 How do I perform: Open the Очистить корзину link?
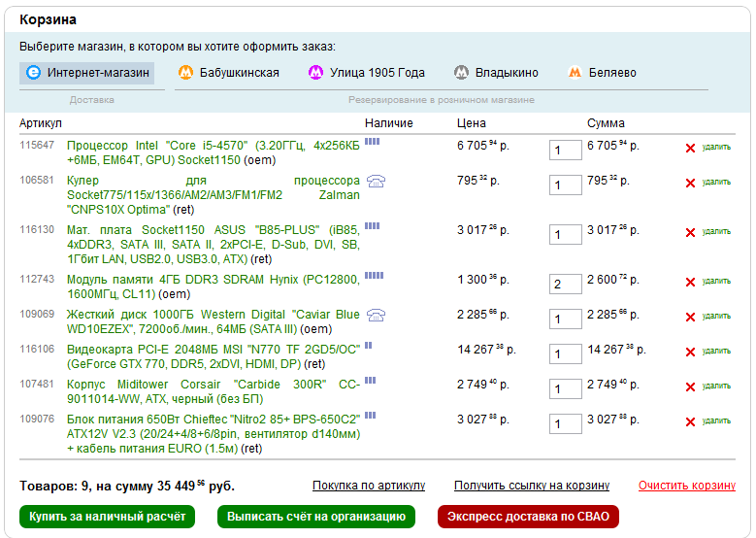pos(686,486)
